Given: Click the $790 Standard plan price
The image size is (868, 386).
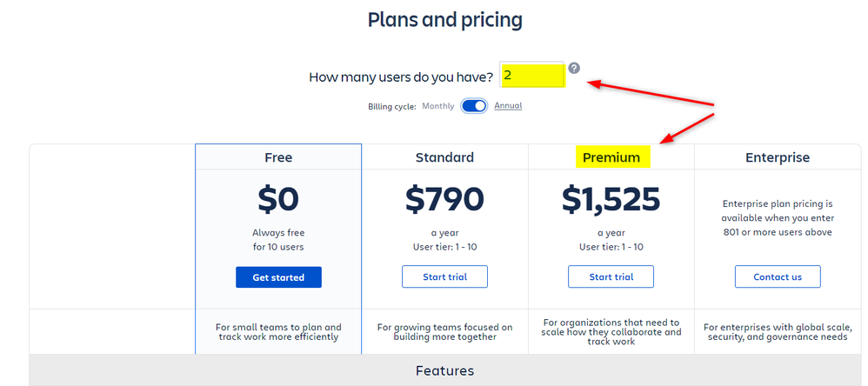Looking at the screenshot, I should (x=445, y=199).
